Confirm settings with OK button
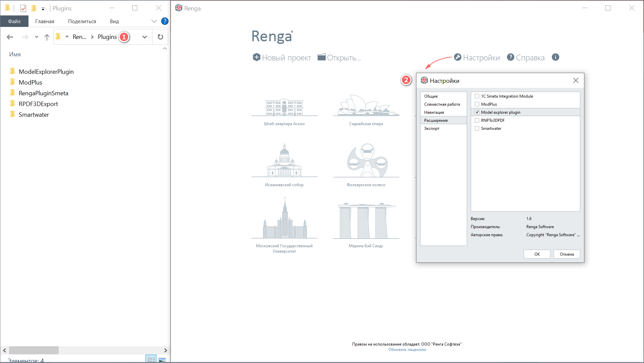This screenshot has height=363, width=644. click(537, 254)
